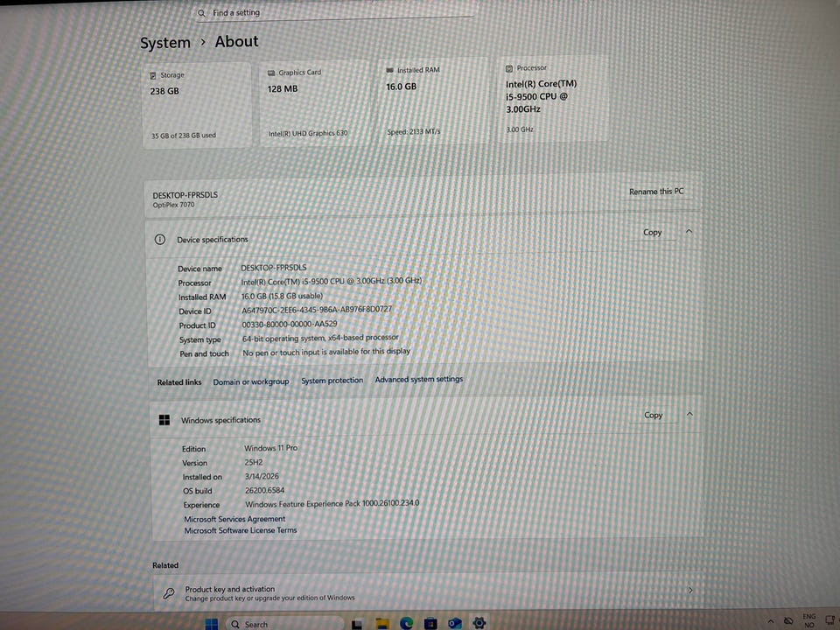Open the Graphics Card info card

coord(315,102)
